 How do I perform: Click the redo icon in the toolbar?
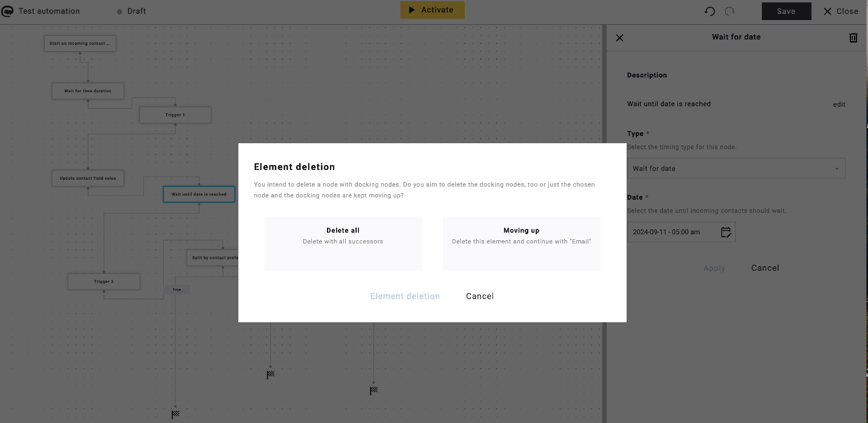point(729,11)
